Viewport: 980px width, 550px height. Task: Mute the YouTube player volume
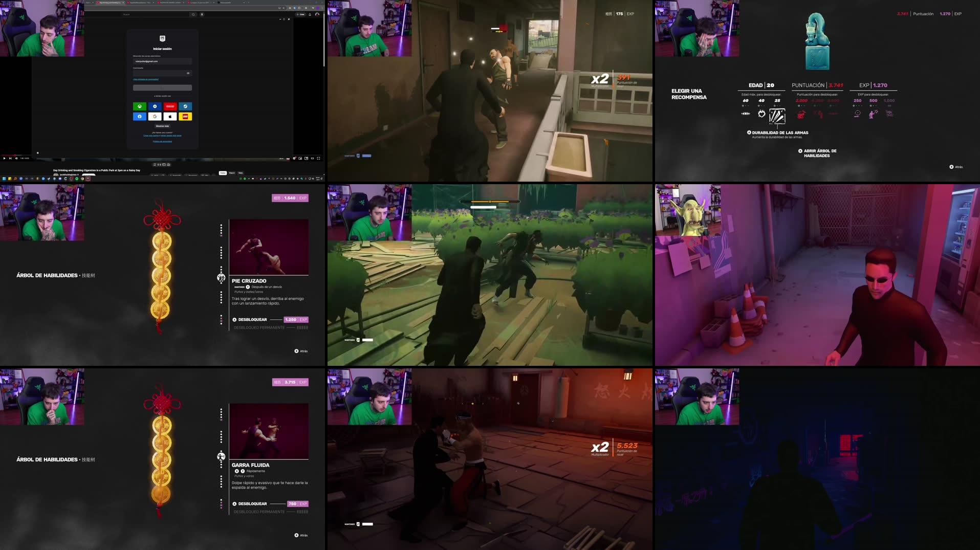pos(16,158)
